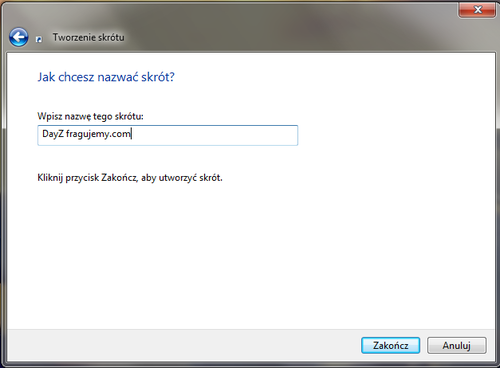500x368 pixels.
Task: Click the window title 'Tworzenie skrótu'
Action: point(88,37)
